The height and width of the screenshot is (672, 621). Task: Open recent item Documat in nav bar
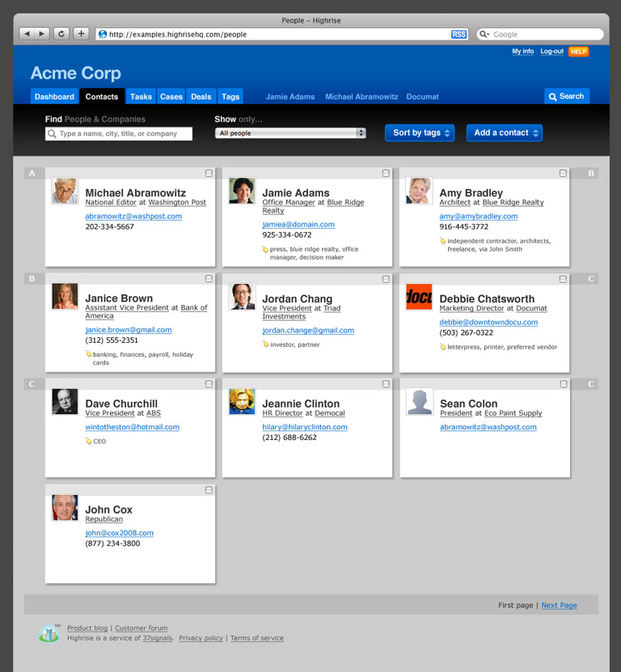pyautogui.click(x=423, y=97)
